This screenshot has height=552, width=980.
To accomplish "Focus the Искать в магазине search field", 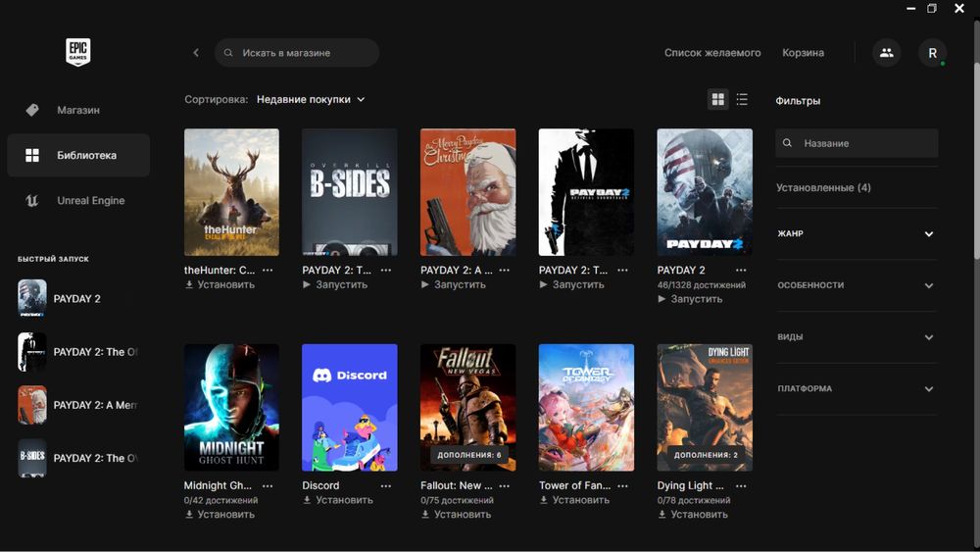I will pos(297,53).
